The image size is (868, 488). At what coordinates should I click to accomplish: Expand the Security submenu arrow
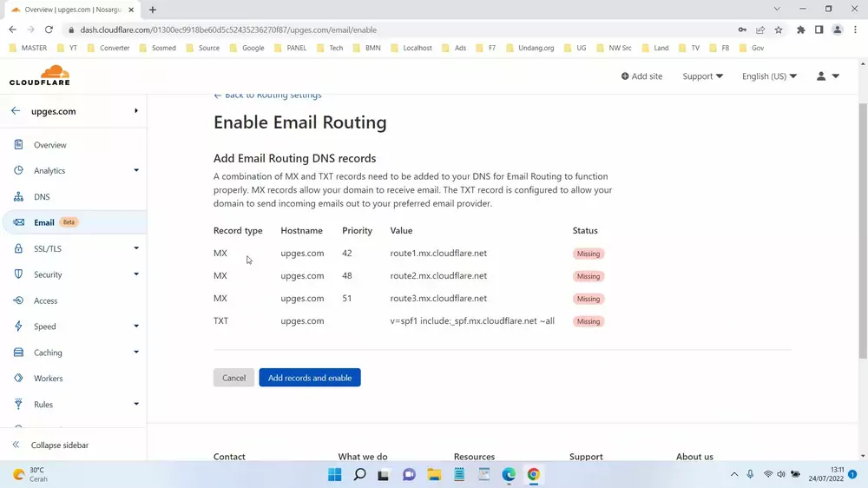click(x=136, y=274)
